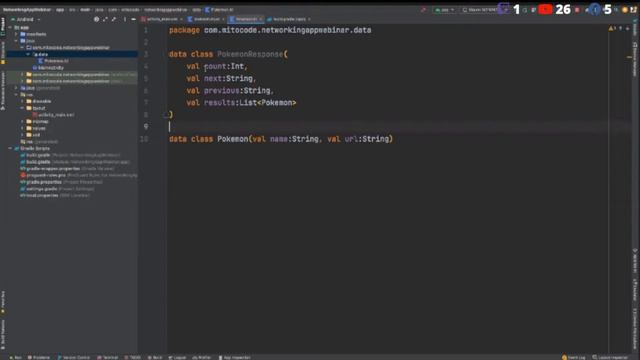
Task: Open Project panel options menu icon
Action: 125,19
